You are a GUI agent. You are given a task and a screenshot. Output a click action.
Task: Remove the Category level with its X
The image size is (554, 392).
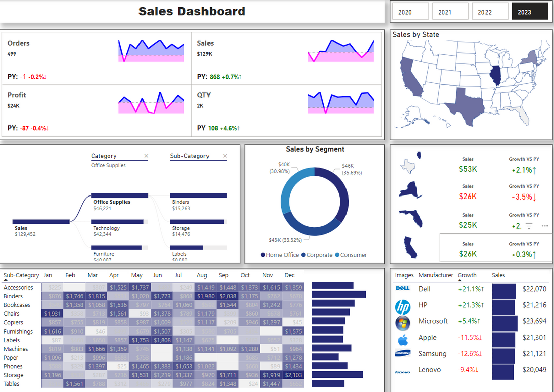click(x=146, y=156)
